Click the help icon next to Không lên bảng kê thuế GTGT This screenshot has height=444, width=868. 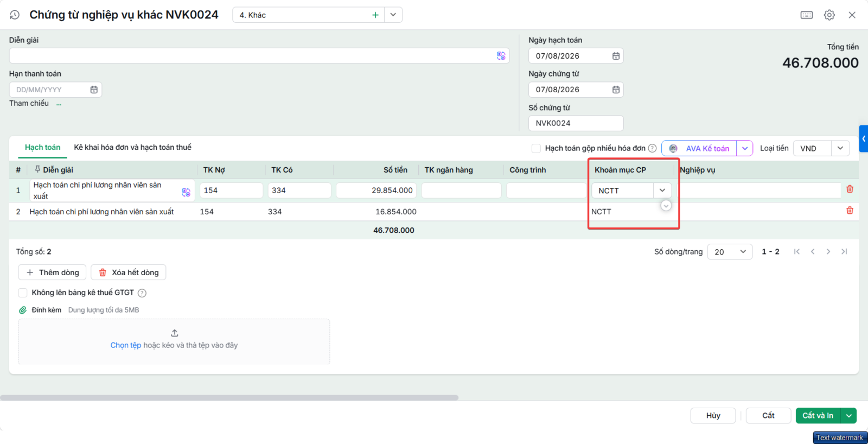click(x=142, y=293)
